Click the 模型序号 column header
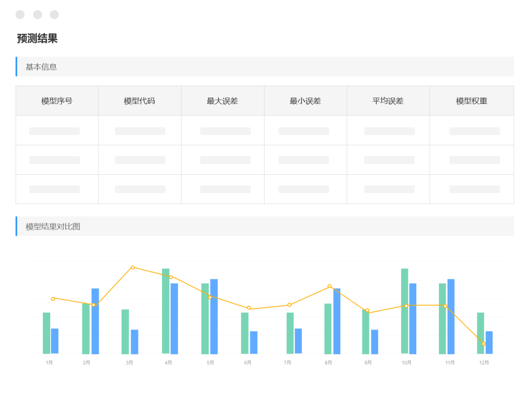Image resolution: width=532 pixels, height=399 pixels. 57,101
